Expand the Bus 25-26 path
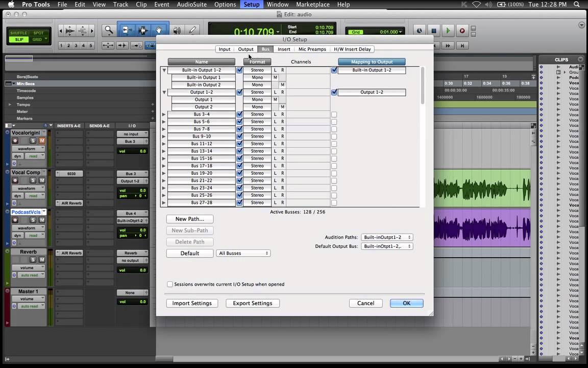Screen dimensions: 588x368 point(164,195)
